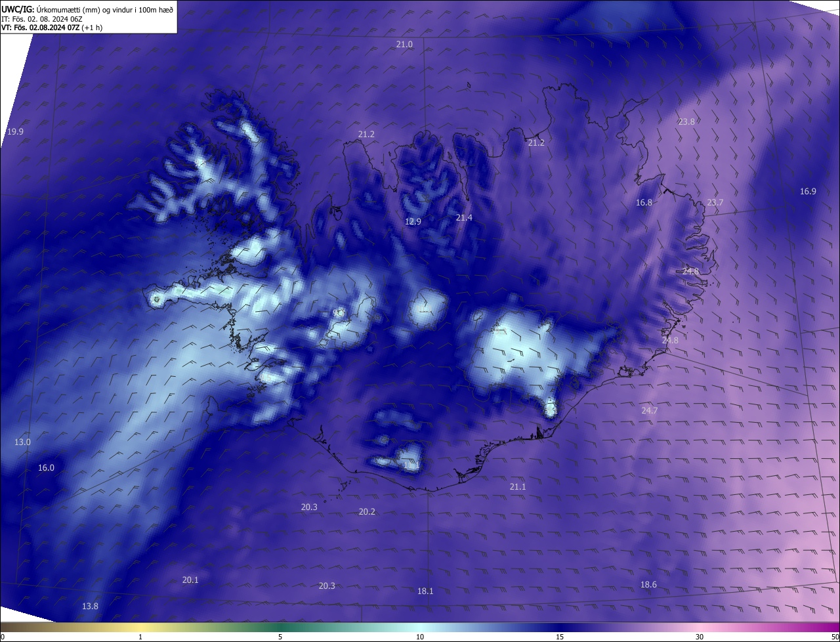Click the 'IT: Fös. 02. 08. 2024 06Z' line
The height and width of the screenshot is (642, 840).
point(42,19)
